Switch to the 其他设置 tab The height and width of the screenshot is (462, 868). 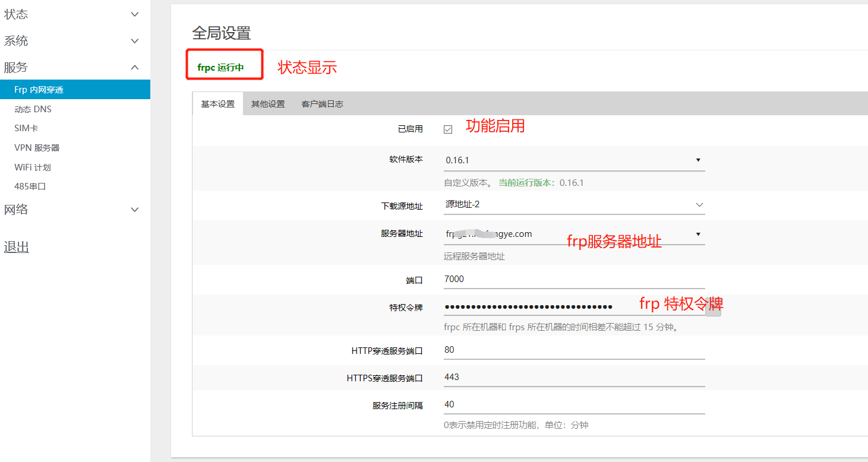(x=267, y=103)
